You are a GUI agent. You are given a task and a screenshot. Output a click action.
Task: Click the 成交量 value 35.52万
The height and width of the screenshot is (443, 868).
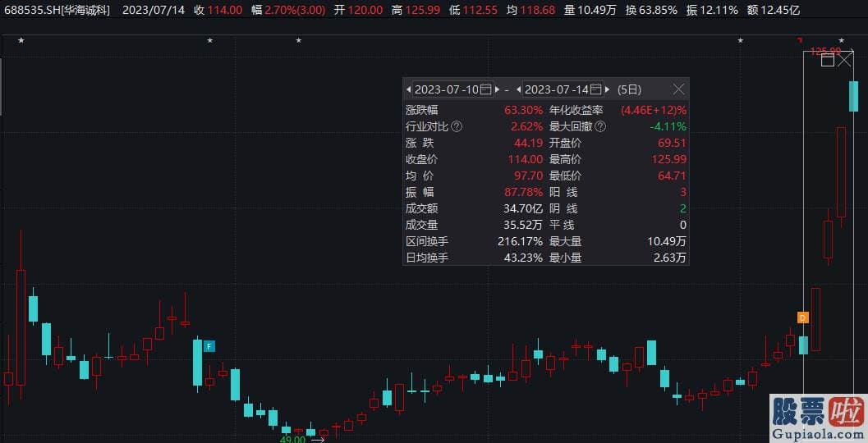(x=521, y=225)
